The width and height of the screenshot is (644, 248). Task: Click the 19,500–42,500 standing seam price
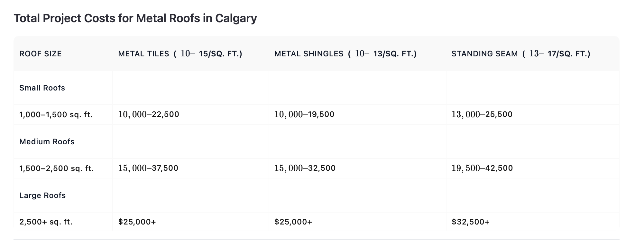(x=482, y=168)
